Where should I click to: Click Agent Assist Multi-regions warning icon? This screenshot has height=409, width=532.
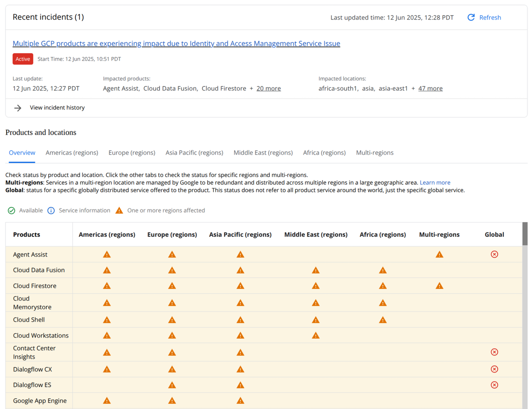click(439, 254)
